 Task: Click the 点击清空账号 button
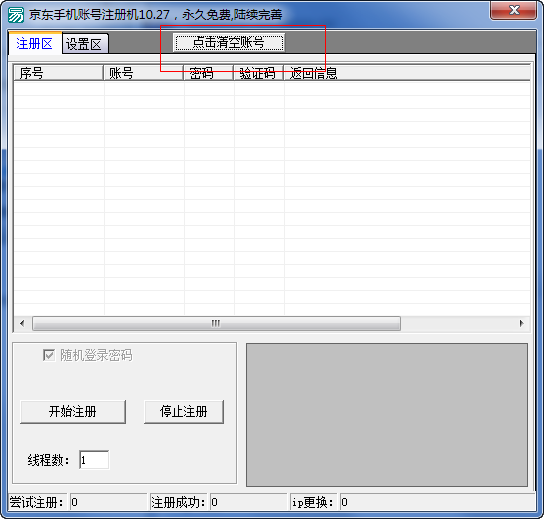tap(229, 43)
